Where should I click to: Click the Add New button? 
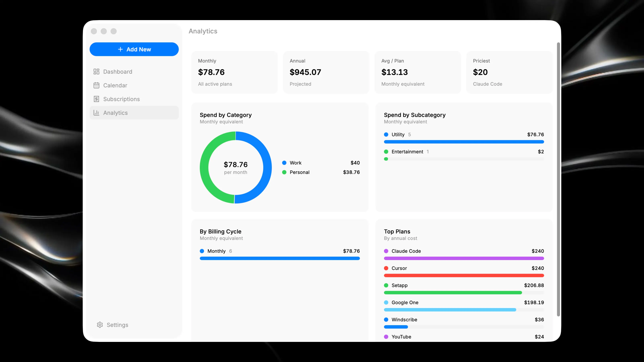pyautogui.click(x=134, y=49)
